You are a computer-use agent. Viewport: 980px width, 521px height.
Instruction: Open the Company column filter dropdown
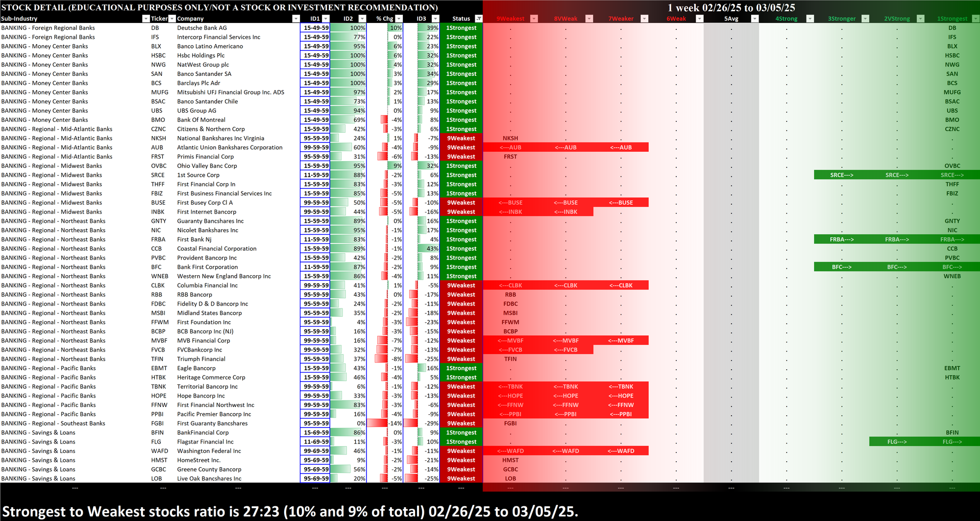295,19
